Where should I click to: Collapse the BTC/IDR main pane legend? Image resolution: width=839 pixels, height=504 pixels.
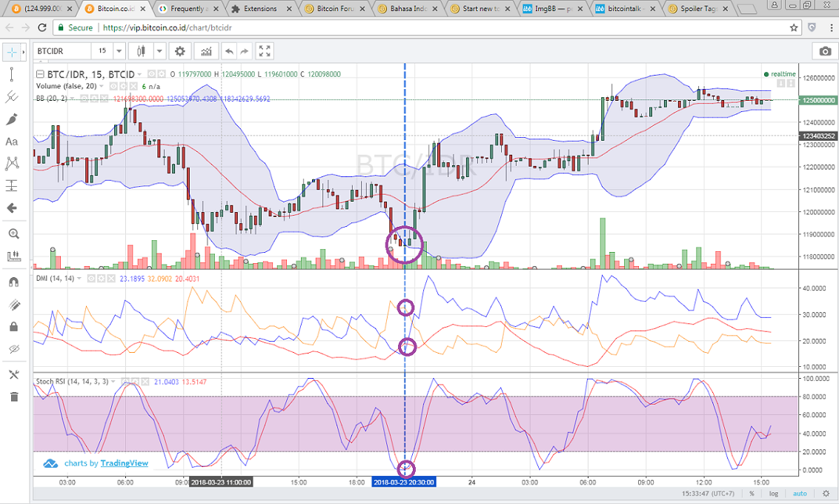(40, 74)
